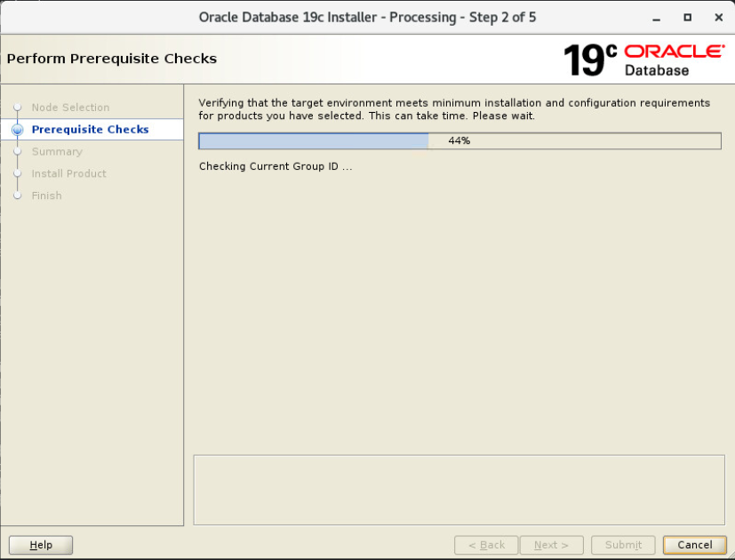Click the Summary step bullet icon
This screenshot has width=735, height=560.
[18, 151]
